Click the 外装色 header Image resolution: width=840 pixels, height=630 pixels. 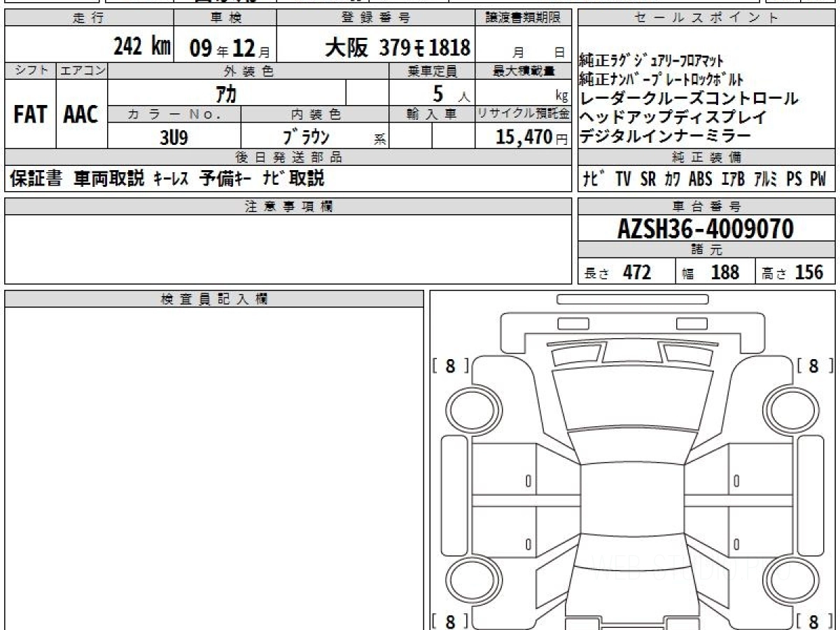(x=248, y=71)
